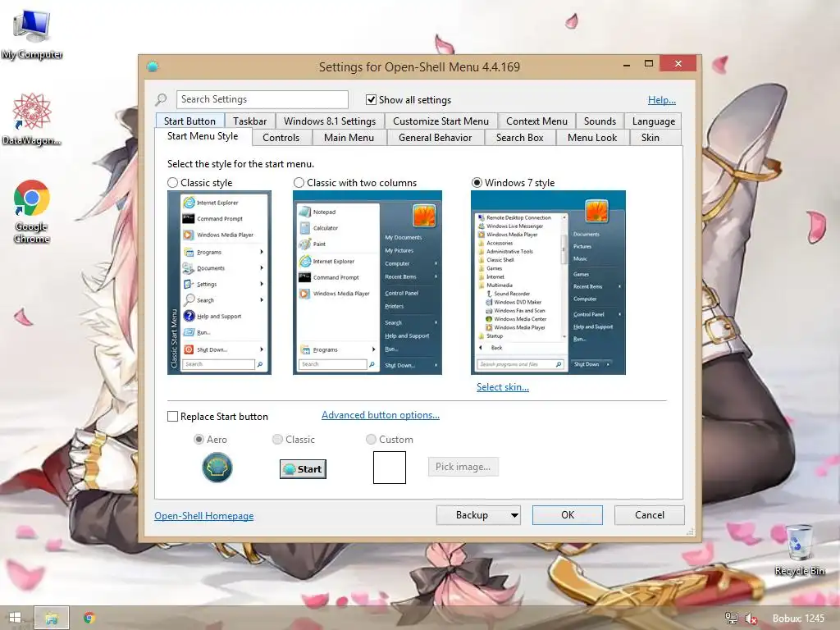Open the General Behavior tab
This screenshot has width=840, height=630.
(x=435, y=138)
